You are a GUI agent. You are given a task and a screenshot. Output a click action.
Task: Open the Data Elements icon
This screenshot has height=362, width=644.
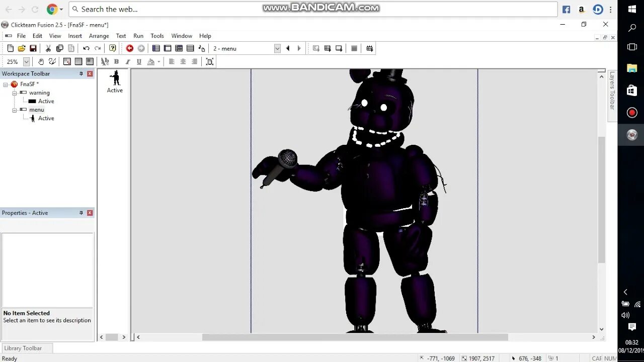(202, 48)
